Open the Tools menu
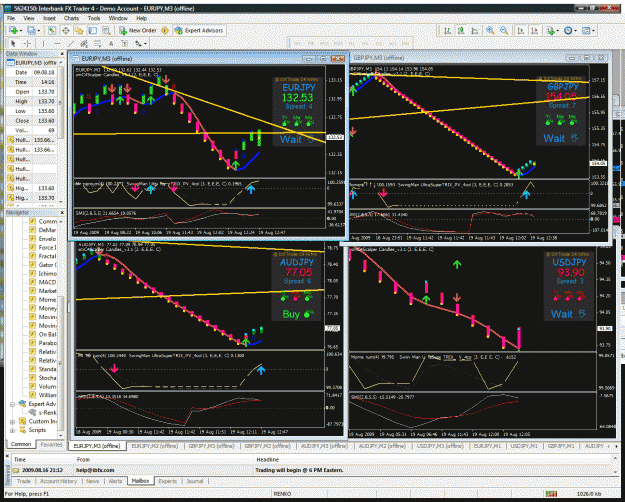625x502 pixels. pos(94,18)
